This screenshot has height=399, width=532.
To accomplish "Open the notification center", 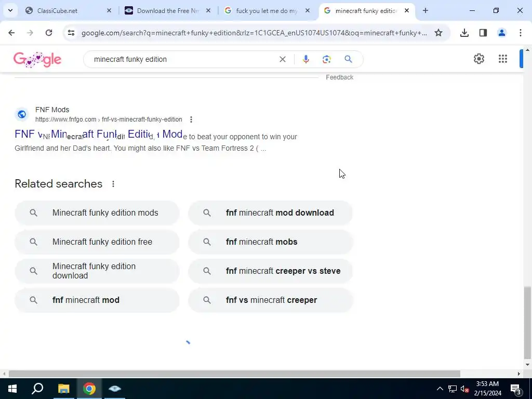I will tap(516, 389).
